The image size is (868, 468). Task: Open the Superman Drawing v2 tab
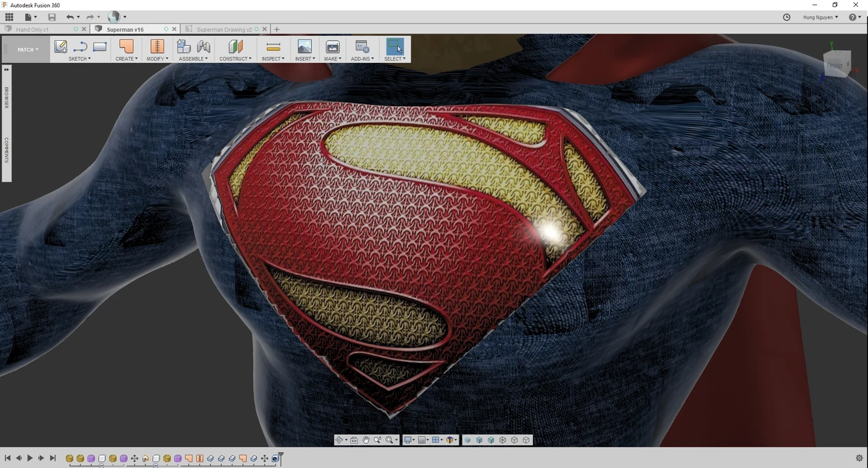point(225,29)
